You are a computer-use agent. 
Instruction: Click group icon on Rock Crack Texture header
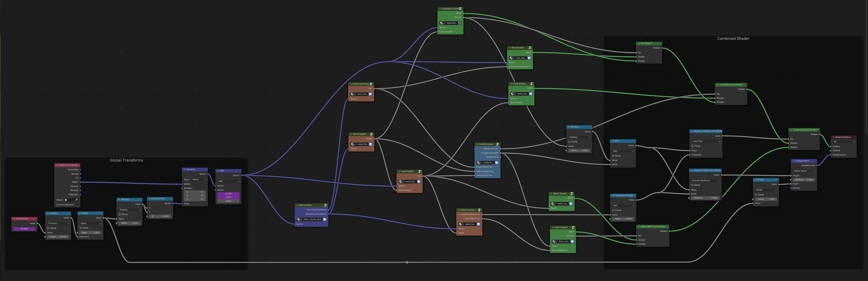371,84
